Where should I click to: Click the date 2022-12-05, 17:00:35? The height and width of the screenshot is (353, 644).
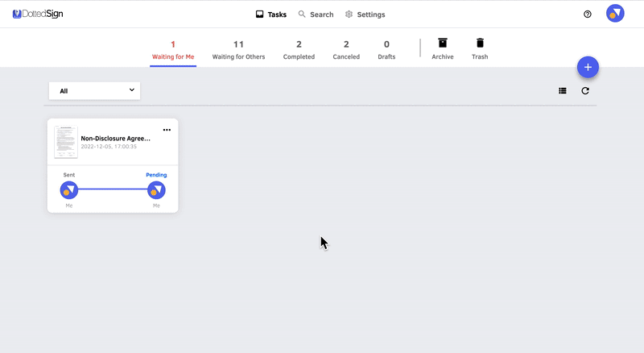(109, 147)
